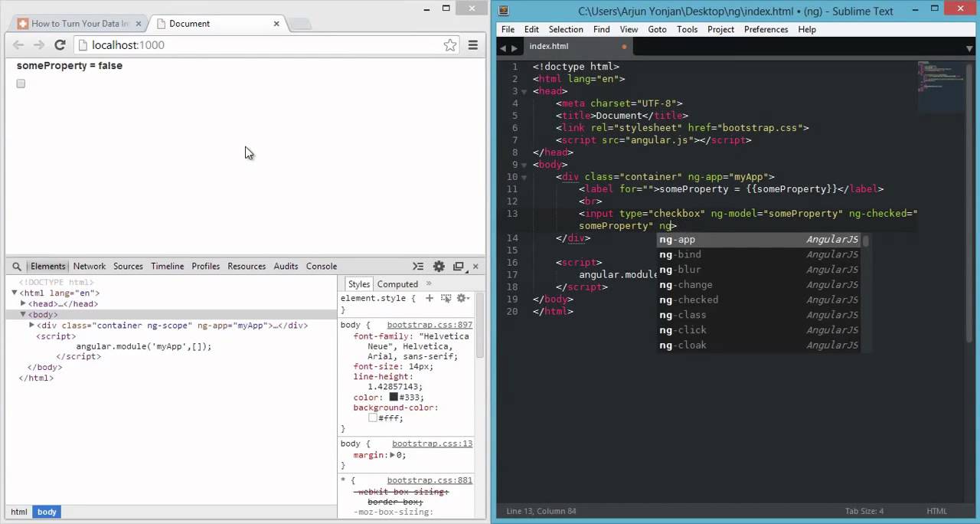Click unsaved dot on index.html tab
This screenshot has width=980, height=524.
pos(624,47)
